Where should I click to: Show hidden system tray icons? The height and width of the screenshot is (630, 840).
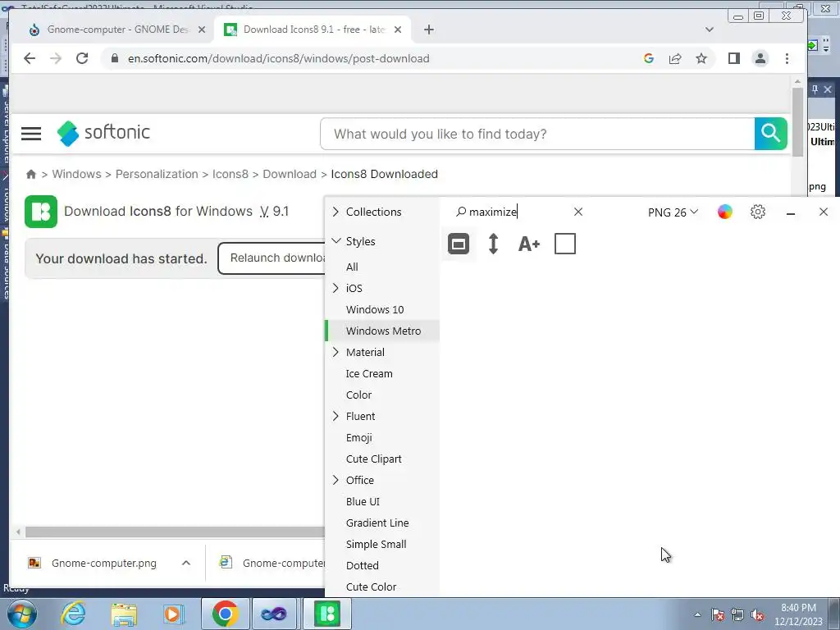697,614
